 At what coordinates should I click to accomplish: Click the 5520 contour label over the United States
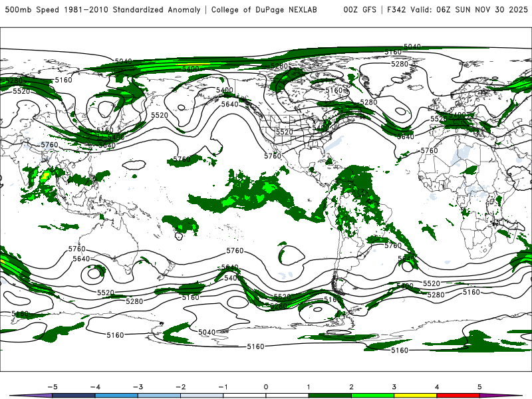pos(285,132)
